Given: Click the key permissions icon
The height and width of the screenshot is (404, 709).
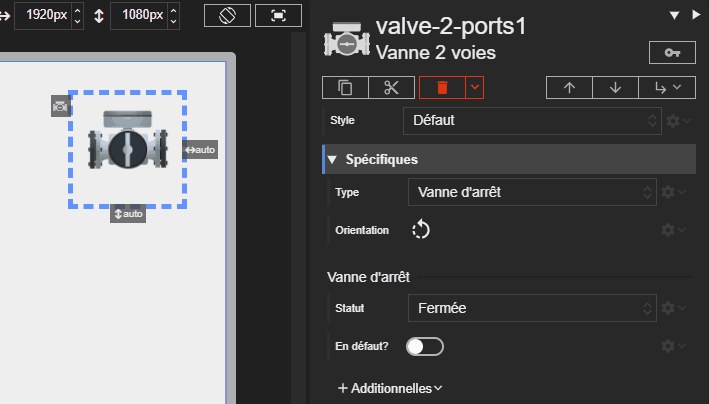Looking at the screenshot, I should 672,52.
